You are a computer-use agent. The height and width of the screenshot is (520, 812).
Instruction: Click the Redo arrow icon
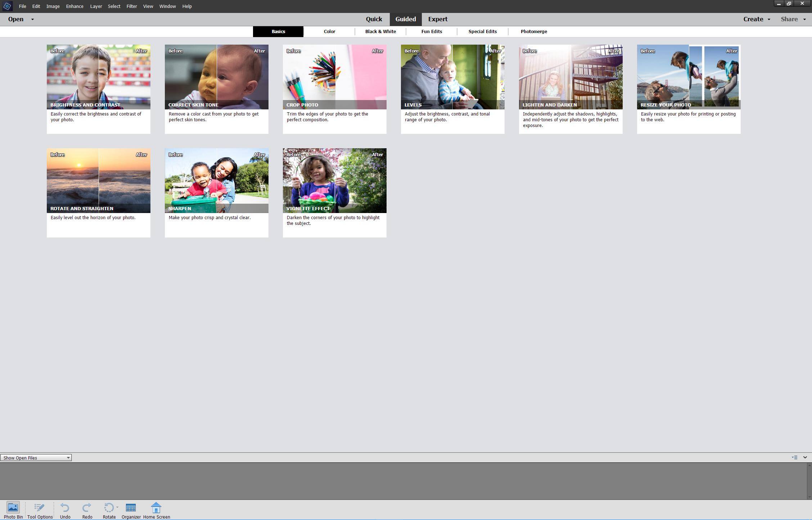[x=87, y=507]
